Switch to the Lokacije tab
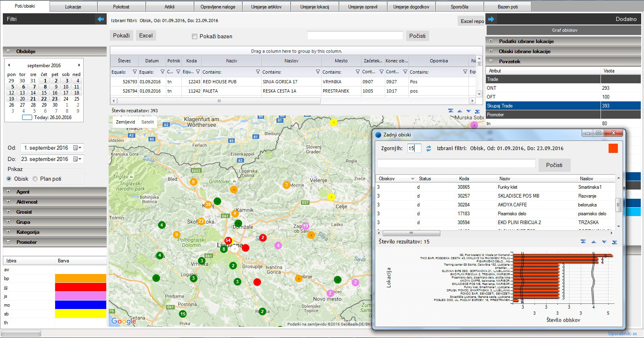Viewport: 644px width, 338px height. (x=73, y=7)
